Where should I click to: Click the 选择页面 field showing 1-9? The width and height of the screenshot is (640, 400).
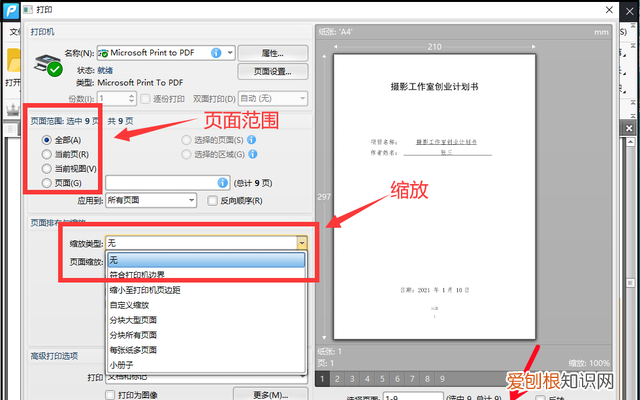tap(413, 396)
